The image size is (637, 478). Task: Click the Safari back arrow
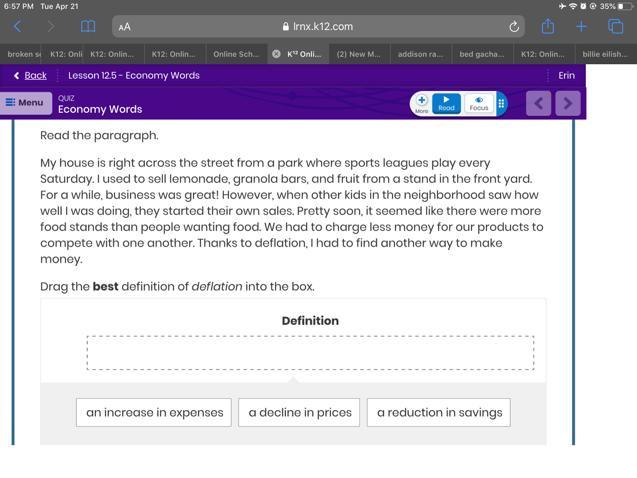17,26
